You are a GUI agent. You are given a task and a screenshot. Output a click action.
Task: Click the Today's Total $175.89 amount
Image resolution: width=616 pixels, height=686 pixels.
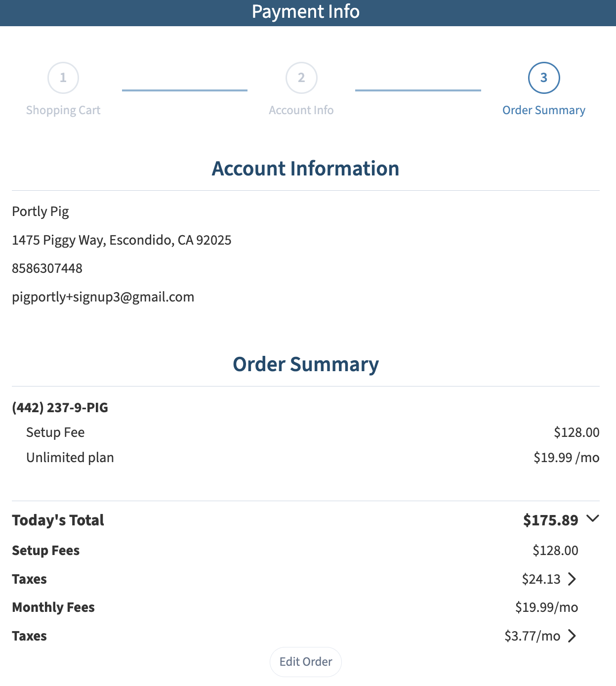coord(551,520)
